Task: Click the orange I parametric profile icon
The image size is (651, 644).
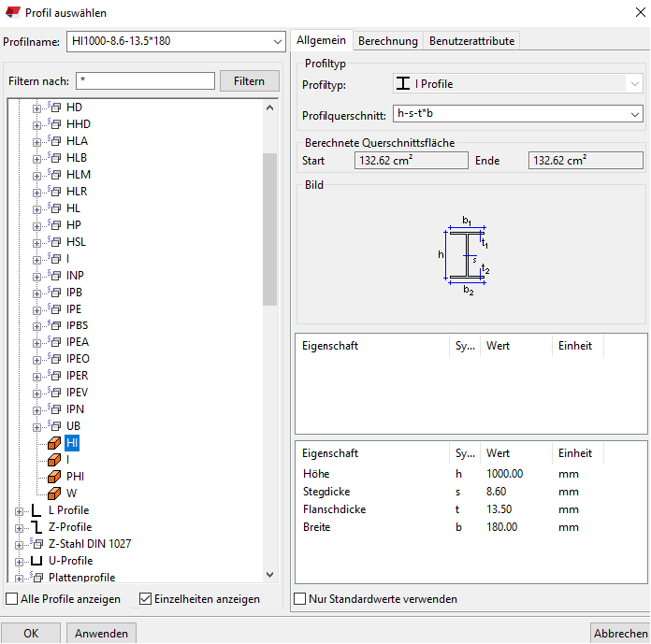Action: click(x=54, y=460)
